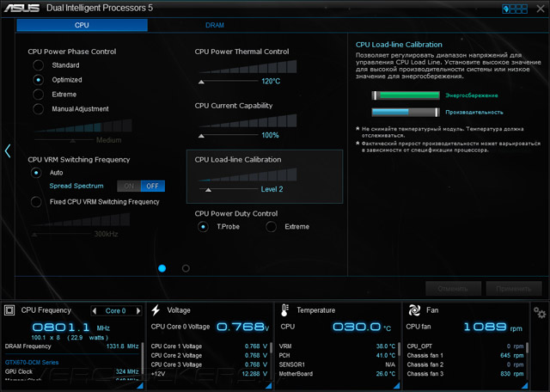Viewport: 550px width, 392px height.
Task: Click the Level 2 calibration value
Action: coord(272,189)
